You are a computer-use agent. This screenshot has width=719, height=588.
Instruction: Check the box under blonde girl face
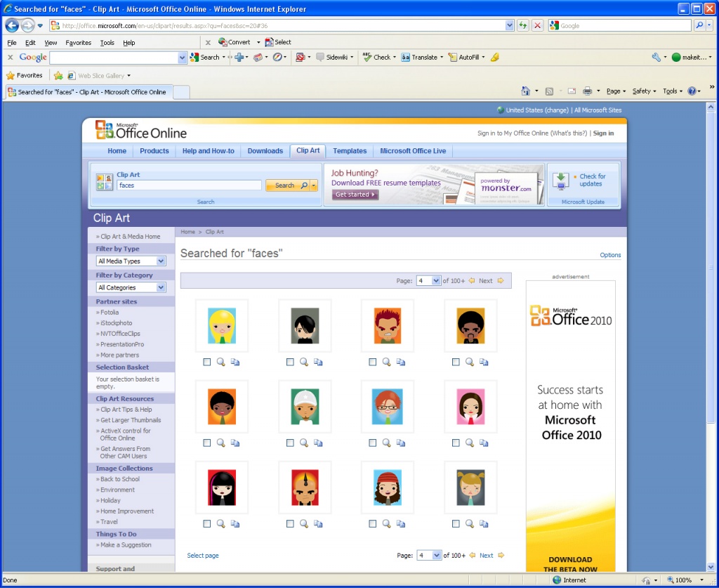click(x=207, y=362)
